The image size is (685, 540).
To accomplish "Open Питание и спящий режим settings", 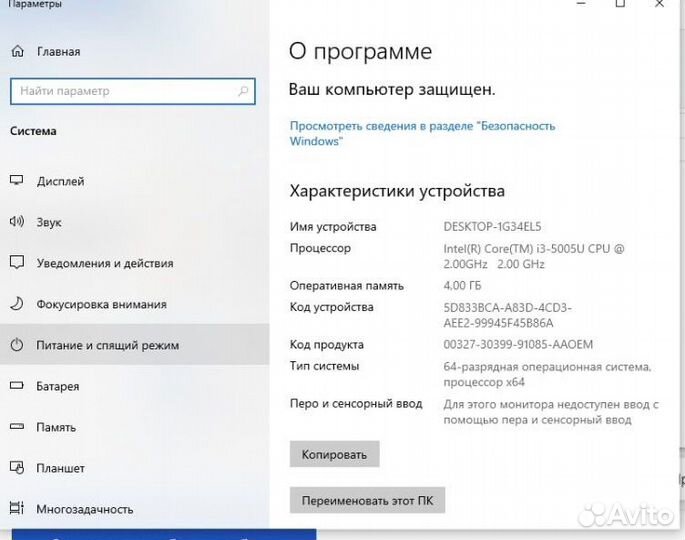I will [107, 345].
